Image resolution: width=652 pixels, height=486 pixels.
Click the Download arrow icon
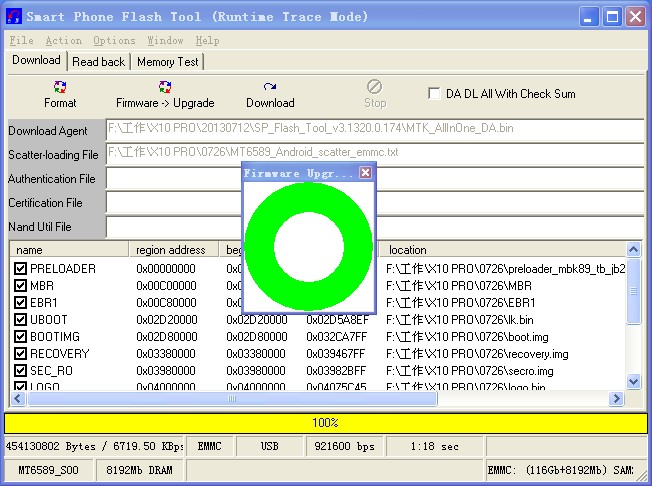point(270,88)
